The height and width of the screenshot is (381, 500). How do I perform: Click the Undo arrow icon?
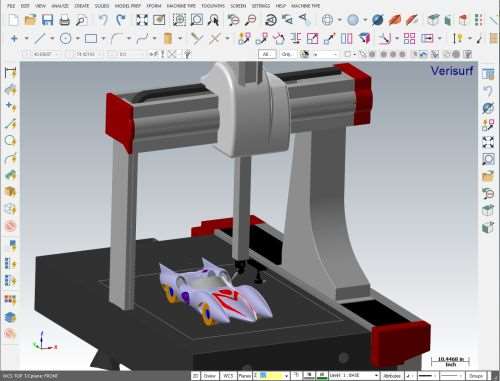103,20
